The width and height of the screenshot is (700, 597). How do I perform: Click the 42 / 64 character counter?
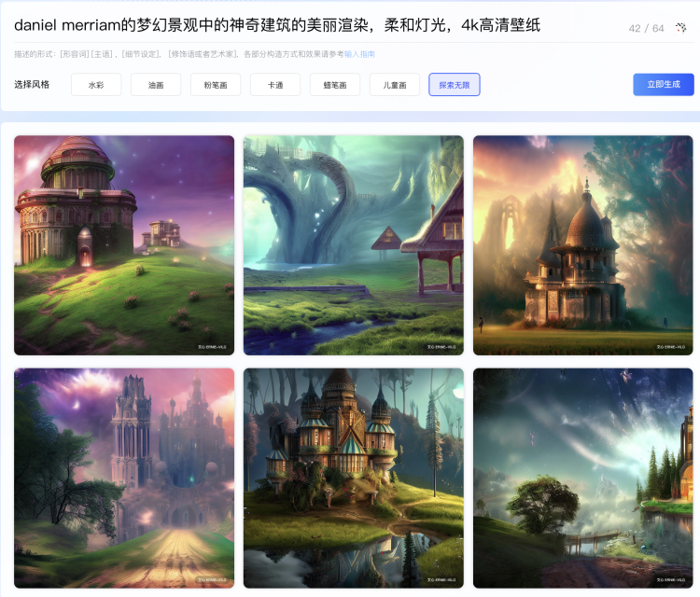coord(646,29)
